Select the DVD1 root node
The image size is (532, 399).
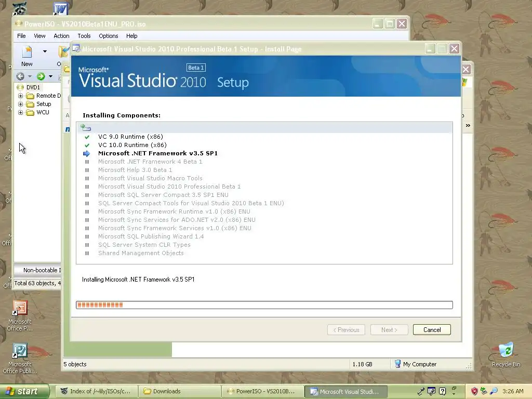(x=33, y=87)
